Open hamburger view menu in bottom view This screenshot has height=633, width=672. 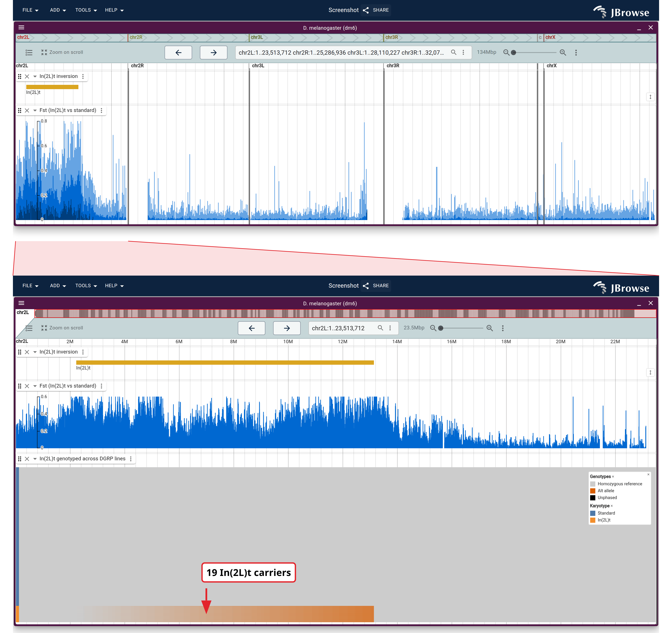(21, 303)
